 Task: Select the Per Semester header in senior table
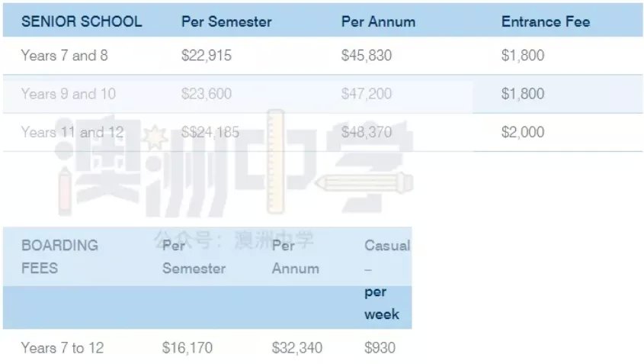tap(226, 21)
